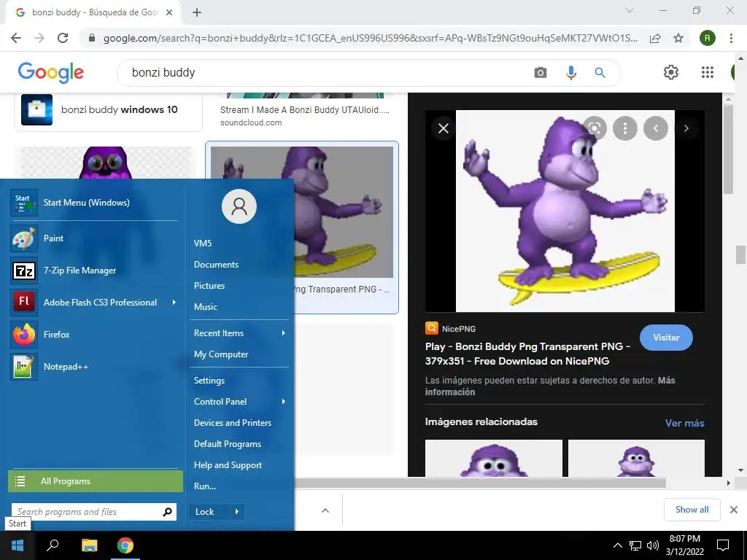Start voice search microphone

click(x=570, y=72)
